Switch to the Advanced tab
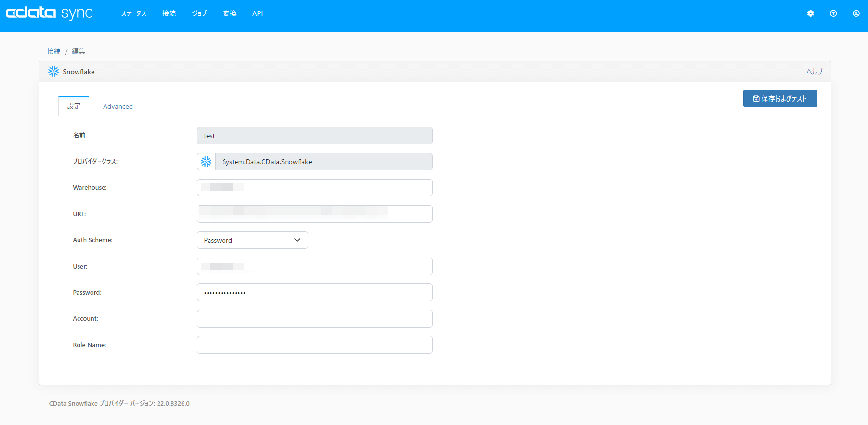This screenshot has height=425, width=868. [118, 106]
